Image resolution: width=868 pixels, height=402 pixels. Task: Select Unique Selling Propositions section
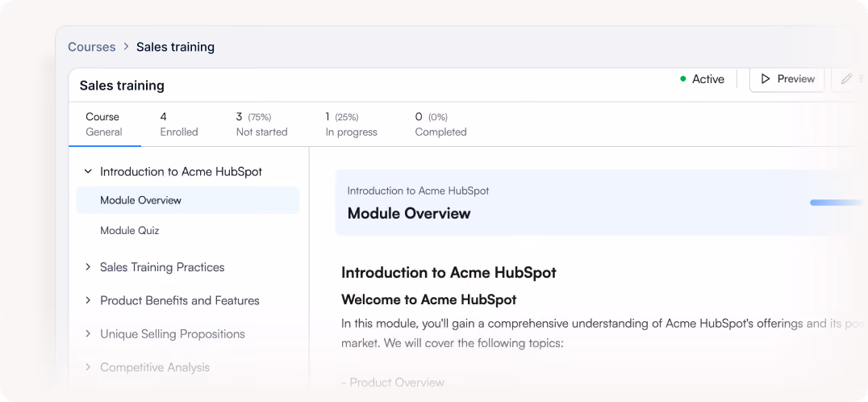point(172,334)
